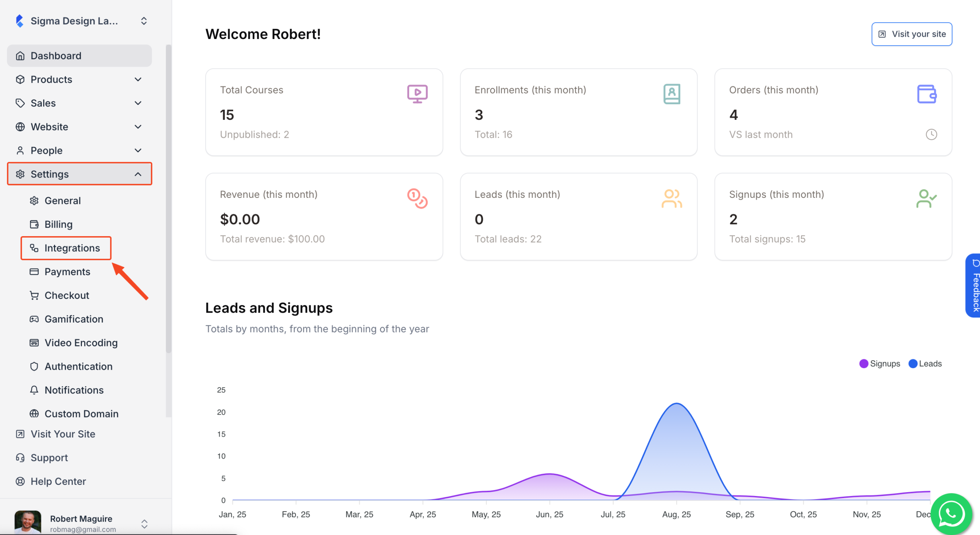The height and width of the screenshot is (535, 980).
Task: Click the Video Encoding icon
Action: (34, 343)
